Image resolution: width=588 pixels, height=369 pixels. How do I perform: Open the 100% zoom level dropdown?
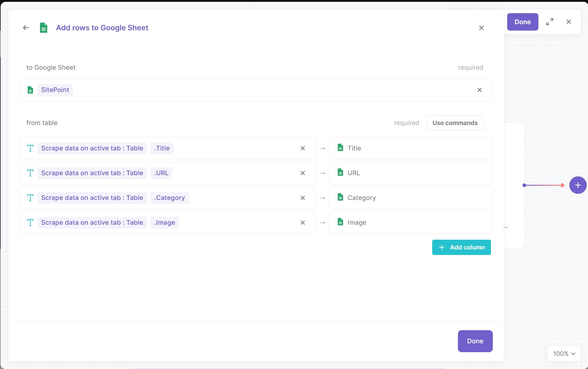[564, 354]
